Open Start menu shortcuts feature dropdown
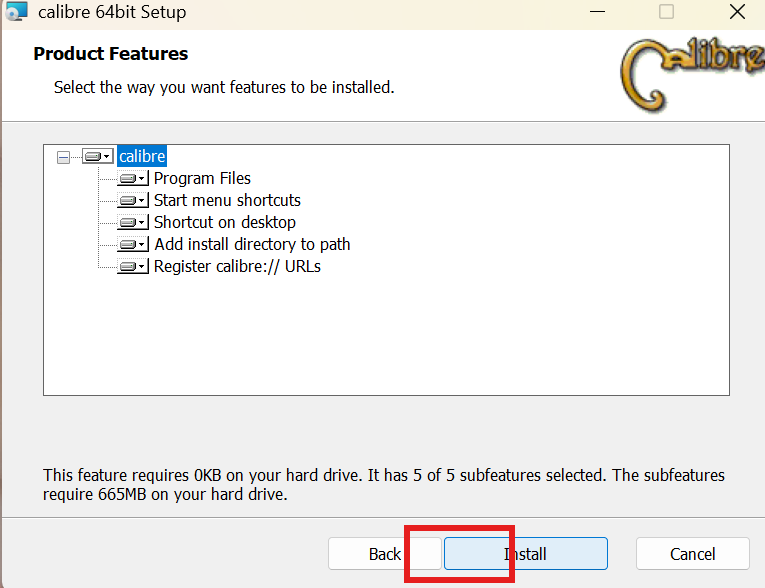 [133, 201]
